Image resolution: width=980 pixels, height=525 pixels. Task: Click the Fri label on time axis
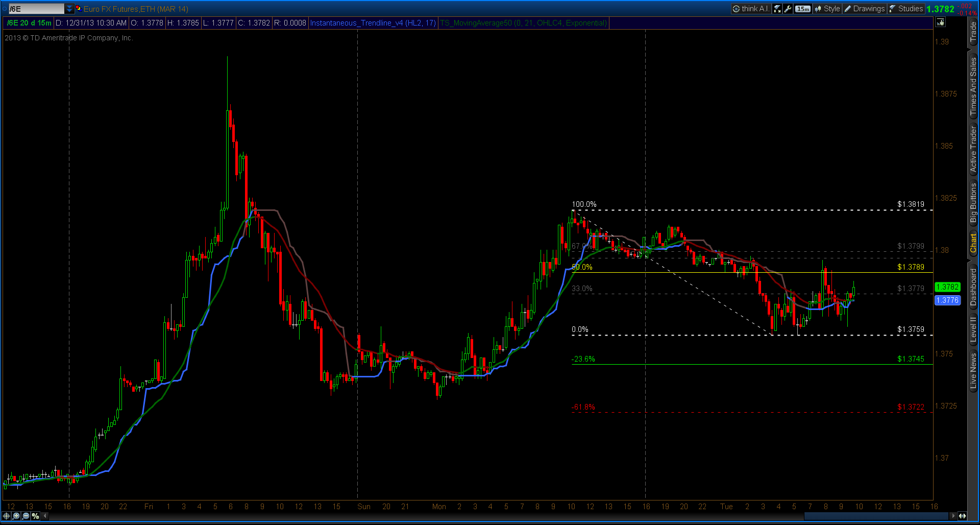pyautogui.click(x=149, y=507)
